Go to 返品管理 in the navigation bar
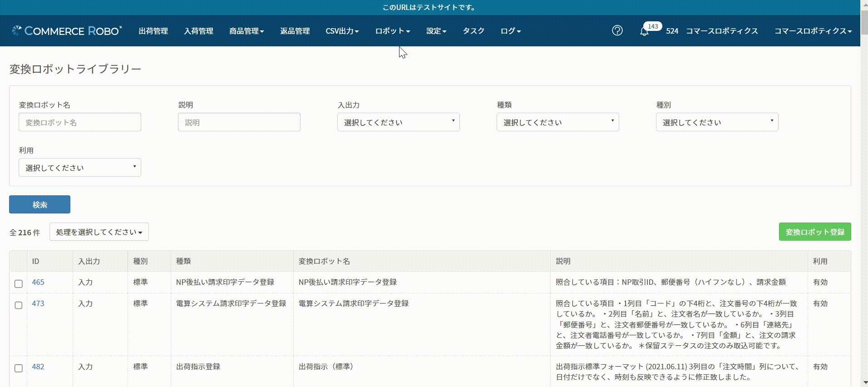This screenshot has width=868, height=387. point(295,31)
